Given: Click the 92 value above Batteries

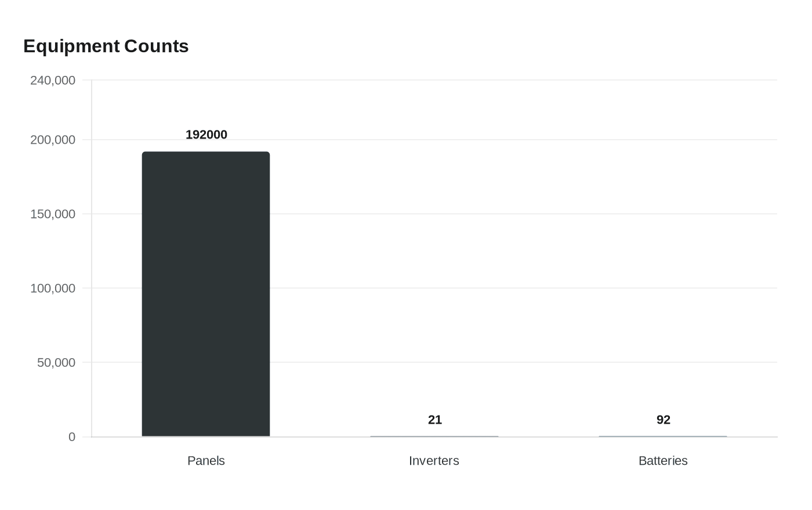Looking at the screenshot, I should click(x=664, y=420).
